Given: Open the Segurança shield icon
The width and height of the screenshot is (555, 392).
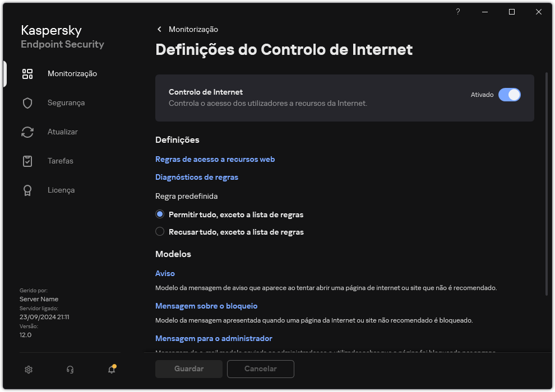Looking at the screenshot, I should click(27, 102).
